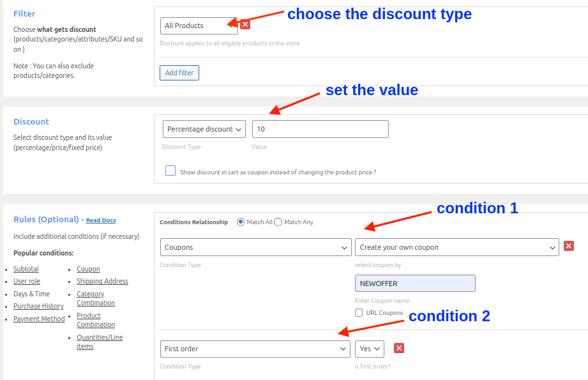Remove the All Products filter
Viewport: 588px width, 380px height.
(x=245, y=24)
